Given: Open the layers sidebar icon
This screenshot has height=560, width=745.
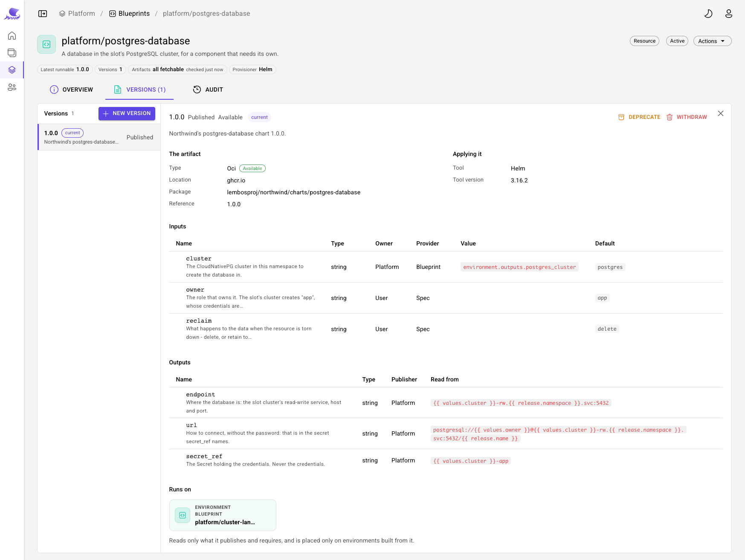Looking at the screenshot, I should point(12,69).
